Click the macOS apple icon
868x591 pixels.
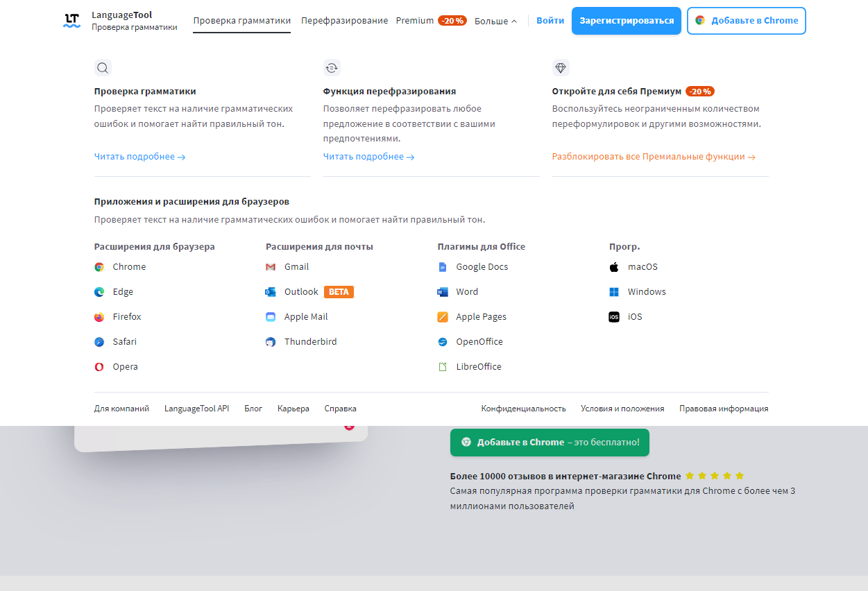614,267
